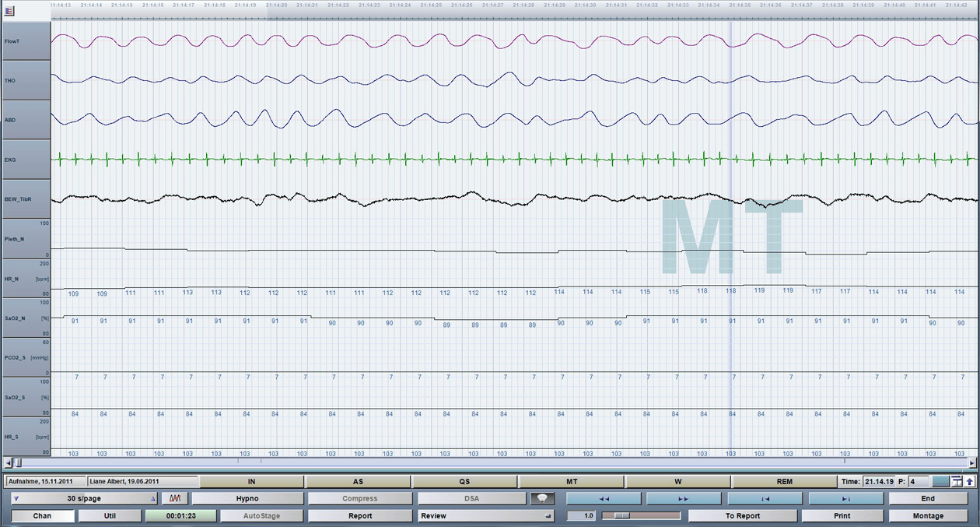Click the layout icon next to up-arrow
Viewport: 980px width, 527px height.
[957, 482]
